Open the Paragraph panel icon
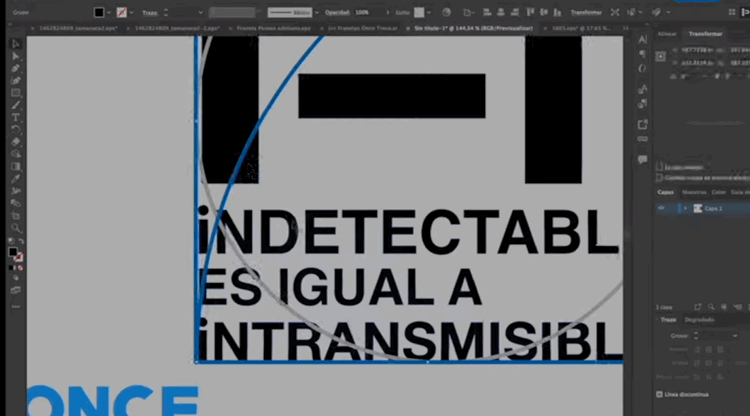750x416 pixels. (642, 54)
